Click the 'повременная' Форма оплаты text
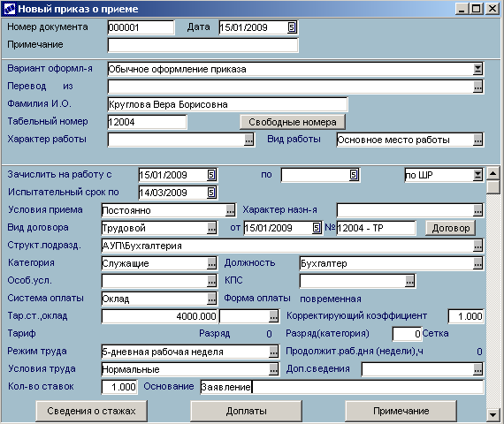 pos(331,299)
